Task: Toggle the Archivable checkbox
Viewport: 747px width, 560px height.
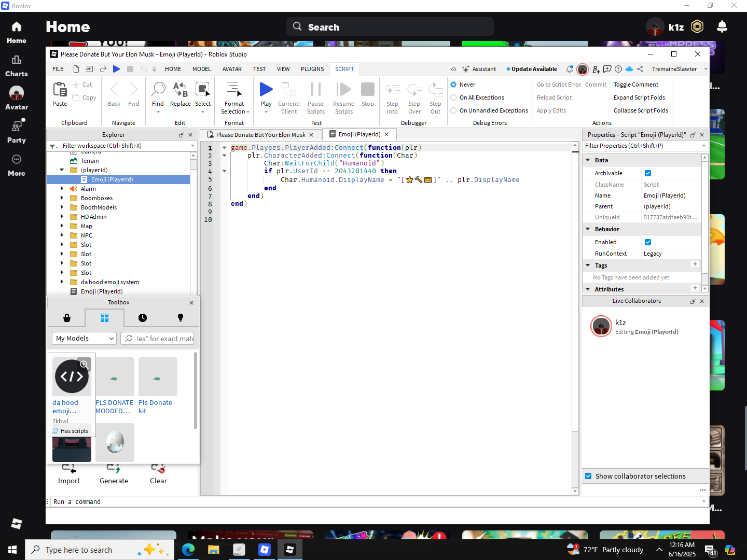Action: point(648,173)
